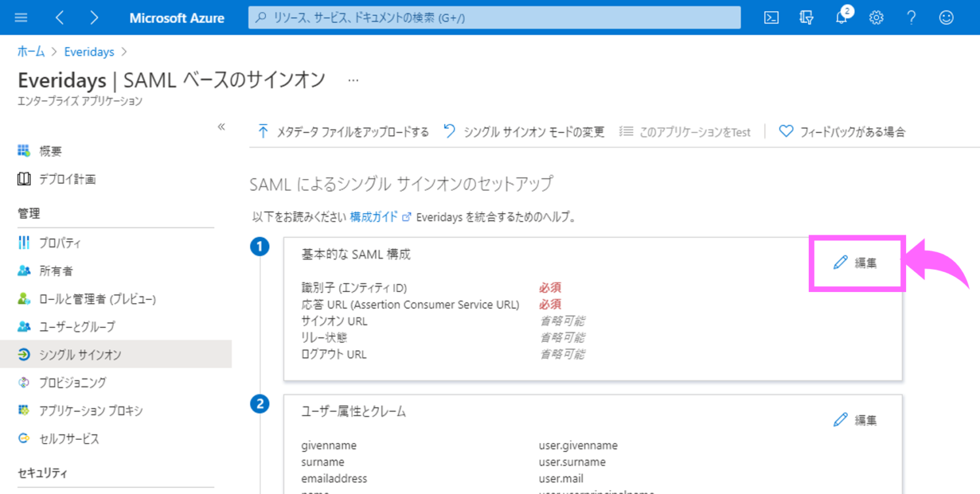Open portal settings gear icon

pos(876,18)
